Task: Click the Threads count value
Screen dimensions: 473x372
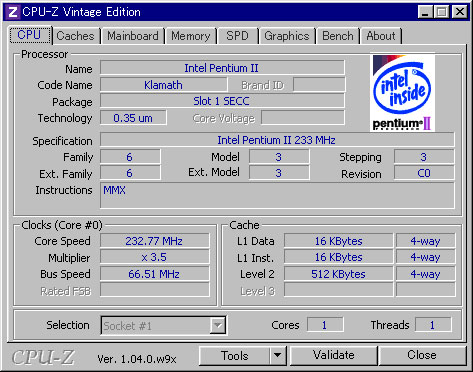Action: pos(433,325)
